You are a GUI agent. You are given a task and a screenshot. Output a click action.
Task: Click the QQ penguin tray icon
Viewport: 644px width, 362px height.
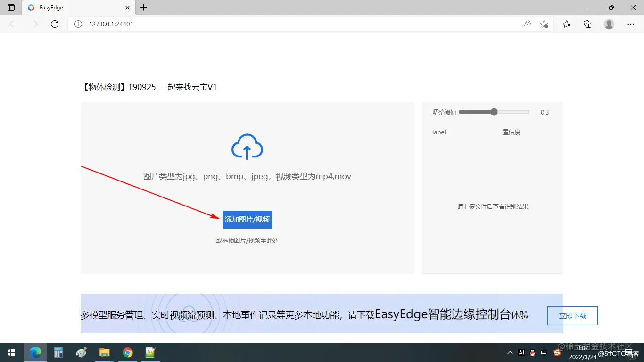click(x=533, y=353)
